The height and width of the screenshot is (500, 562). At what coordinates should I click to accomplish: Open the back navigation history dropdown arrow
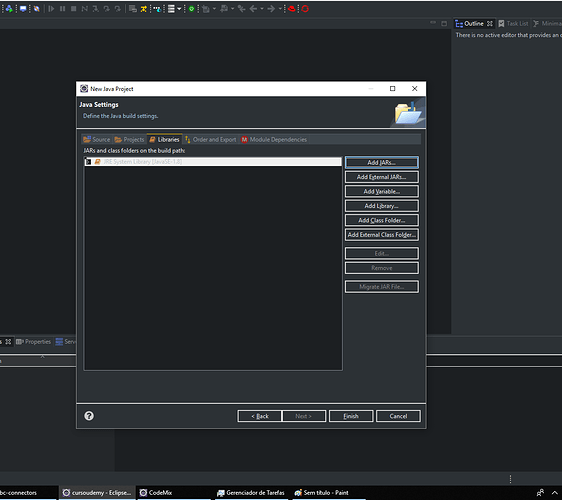click(262, 9)
